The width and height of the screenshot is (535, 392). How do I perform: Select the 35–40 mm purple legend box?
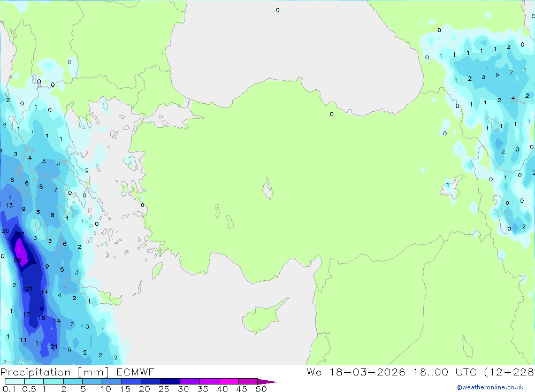pos(209,381)
